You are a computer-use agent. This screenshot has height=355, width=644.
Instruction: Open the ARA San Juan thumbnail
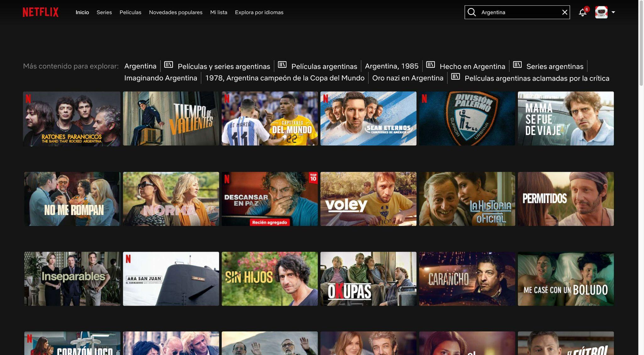pyautogui.click(x=171, y=279)
